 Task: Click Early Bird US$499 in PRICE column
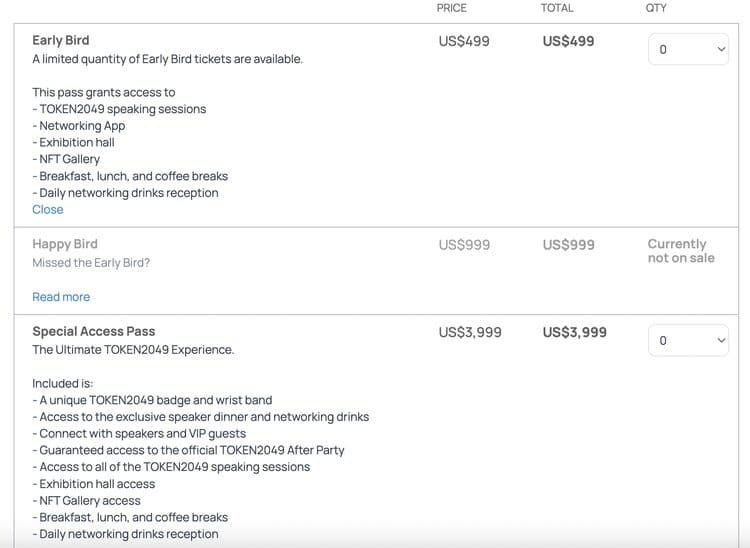[464, 42]
